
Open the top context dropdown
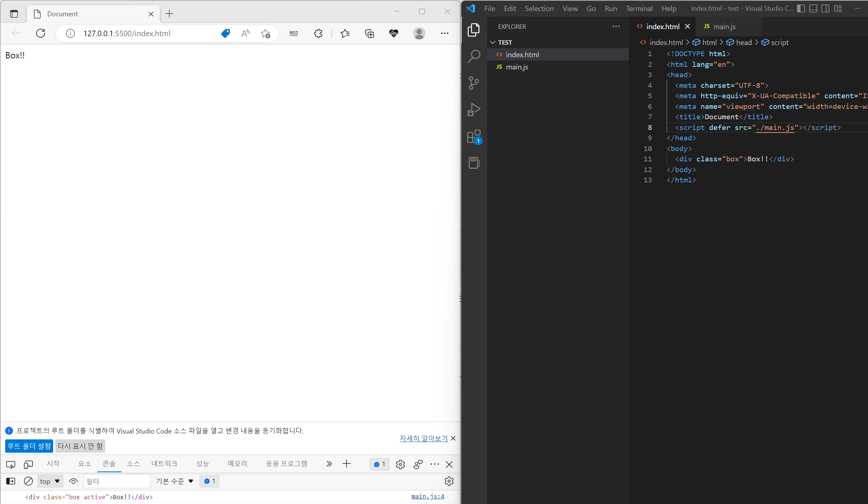[x=50, y=481]
